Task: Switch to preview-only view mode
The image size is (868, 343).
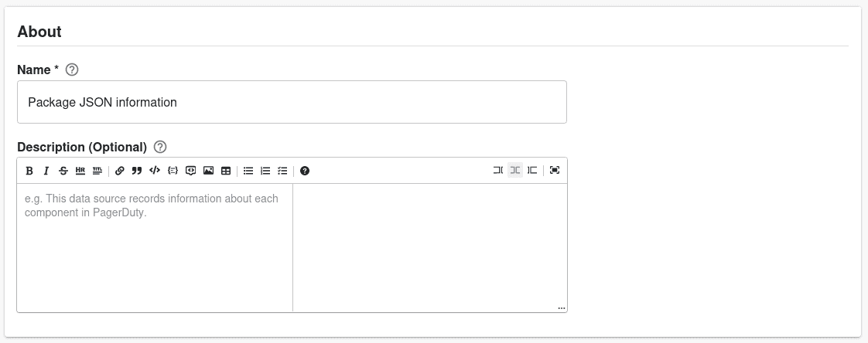Action: [x=532, y=171]
